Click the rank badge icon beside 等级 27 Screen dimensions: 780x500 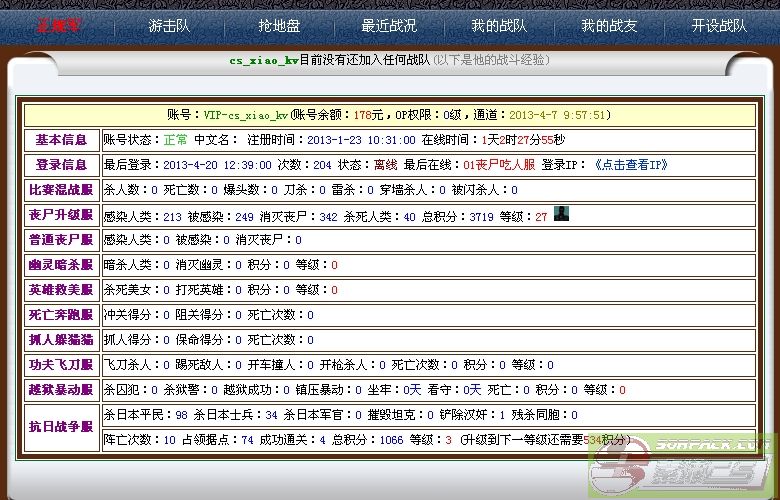click(561, 213)
